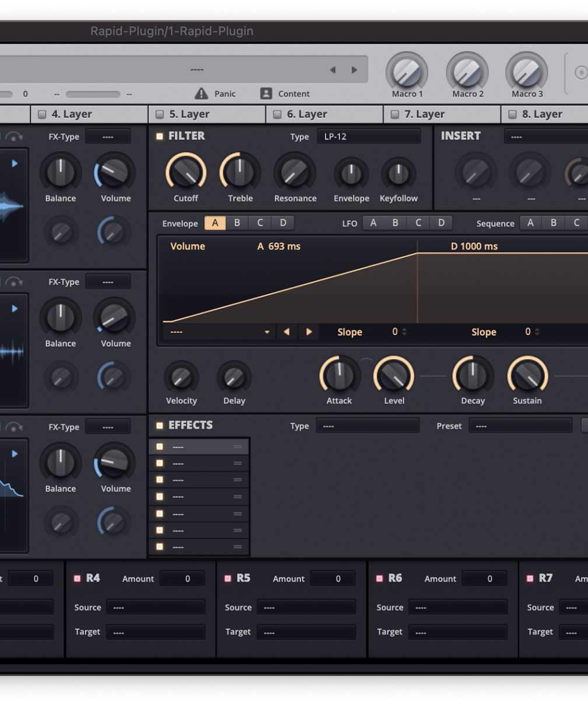Screen dimensions: 588x705
Task: Click the envelope Delay knob
Action: [x=234, y=378]
